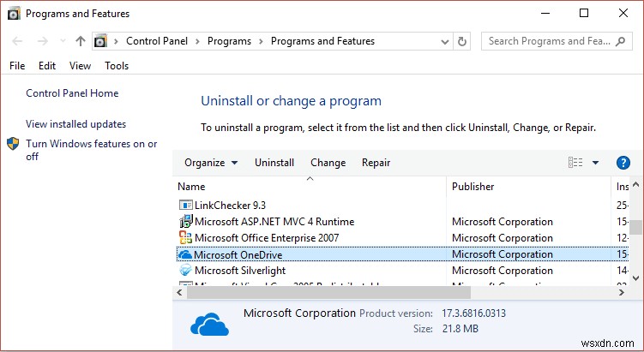Sort list by Name column header

click(x=191, y=187)
